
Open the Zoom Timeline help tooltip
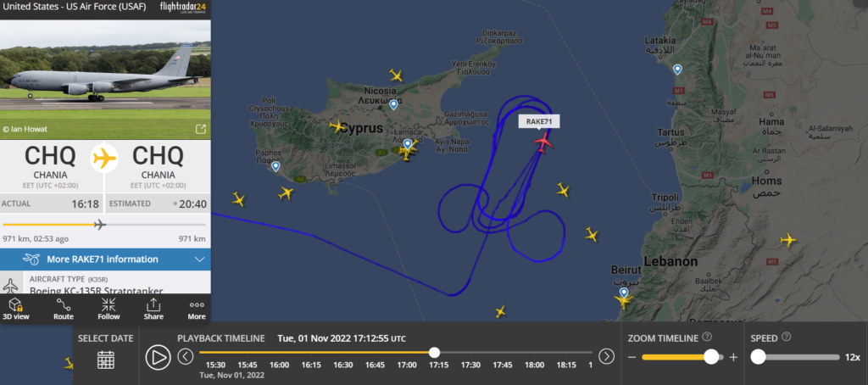click(x=707, y=337)
